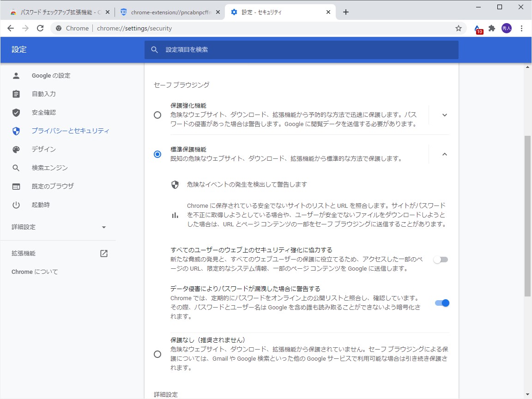Open the Chrome three-dot menu
532x399 pixels.
[522, 28]
